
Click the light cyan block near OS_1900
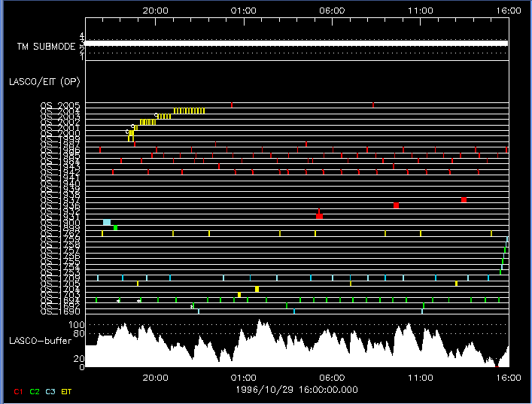click(107, 222)
